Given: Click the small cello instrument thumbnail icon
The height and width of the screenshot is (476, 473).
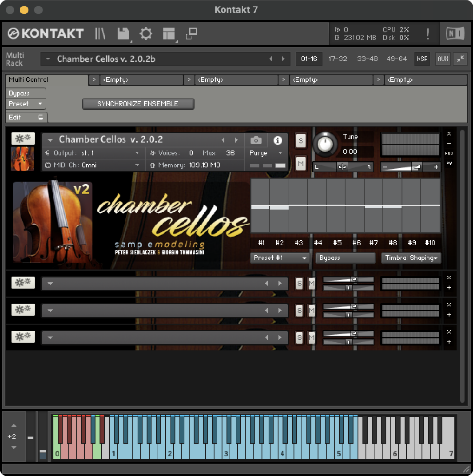Looking at the screenshot, I should point(22,159).
